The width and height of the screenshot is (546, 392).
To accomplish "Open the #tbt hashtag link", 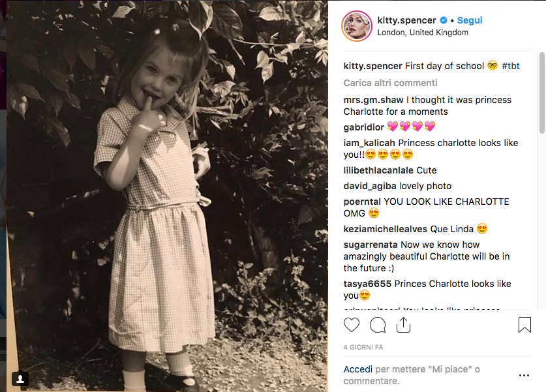I will pos(511,66).
